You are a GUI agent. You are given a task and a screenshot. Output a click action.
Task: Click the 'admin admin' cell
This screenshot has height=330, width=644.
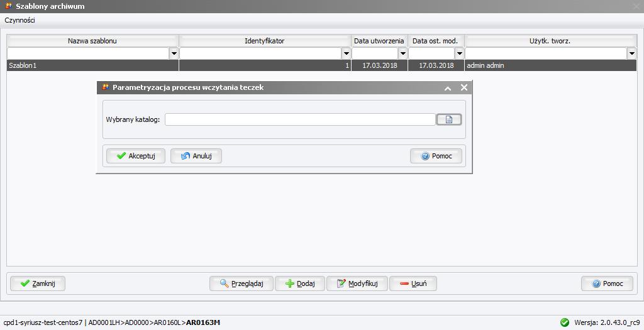point(550,65)
